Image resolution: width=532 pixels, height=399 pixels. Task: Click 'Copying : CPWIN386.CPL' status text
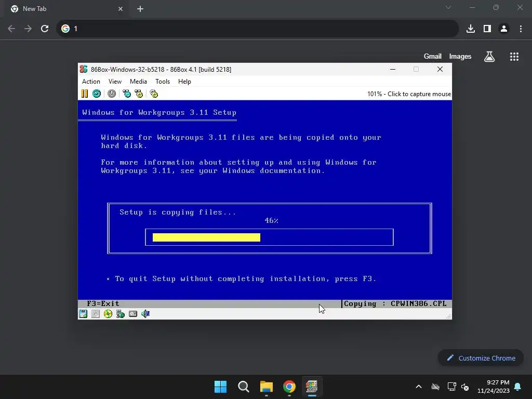pos(395,303)
